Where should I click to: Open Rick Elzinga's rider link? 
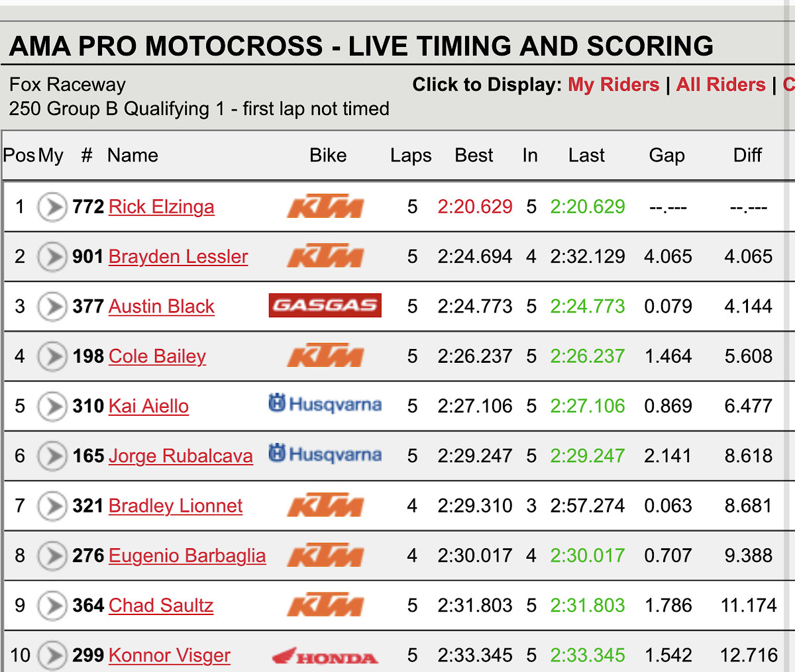[161, 207]
